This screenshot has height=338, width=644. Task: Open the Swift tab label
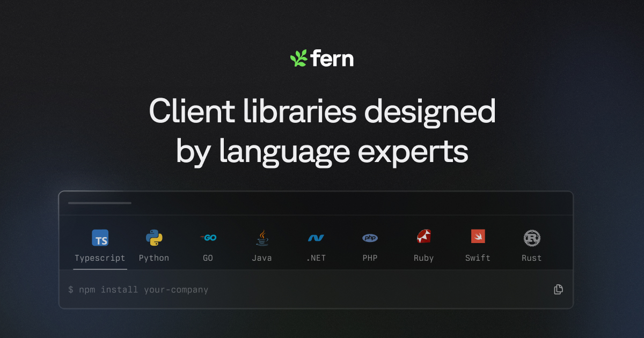pos(478,258)
